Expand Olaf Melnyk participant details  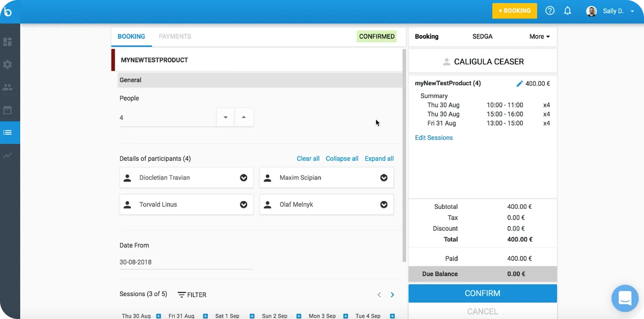(384, 205)
